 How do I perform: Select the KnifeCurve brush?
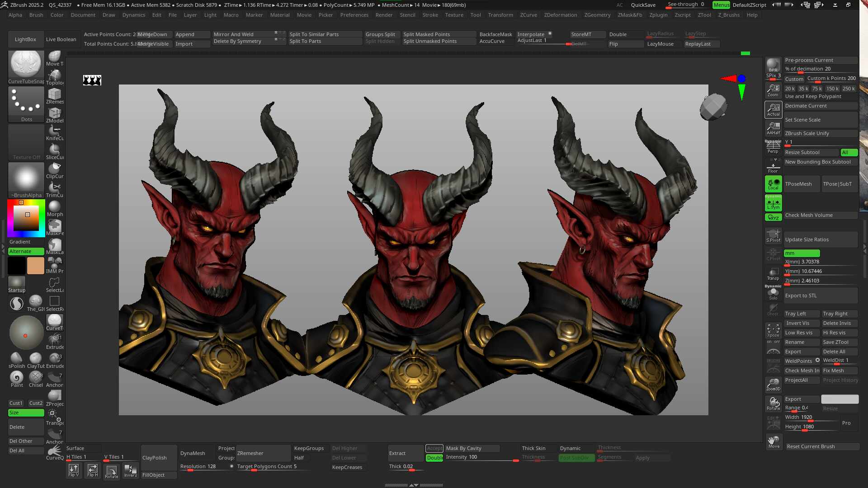(55, 132)
